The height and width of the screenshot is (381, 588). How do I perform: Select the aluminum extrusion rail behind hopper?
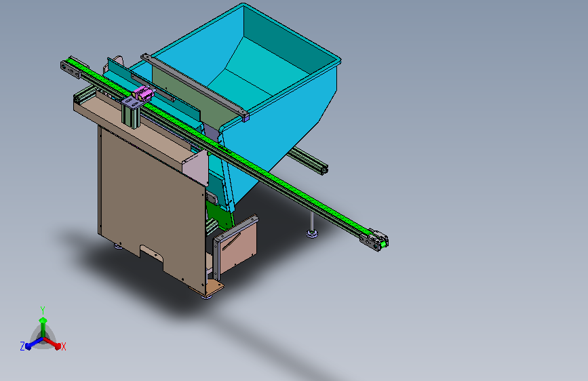(309, 161)
